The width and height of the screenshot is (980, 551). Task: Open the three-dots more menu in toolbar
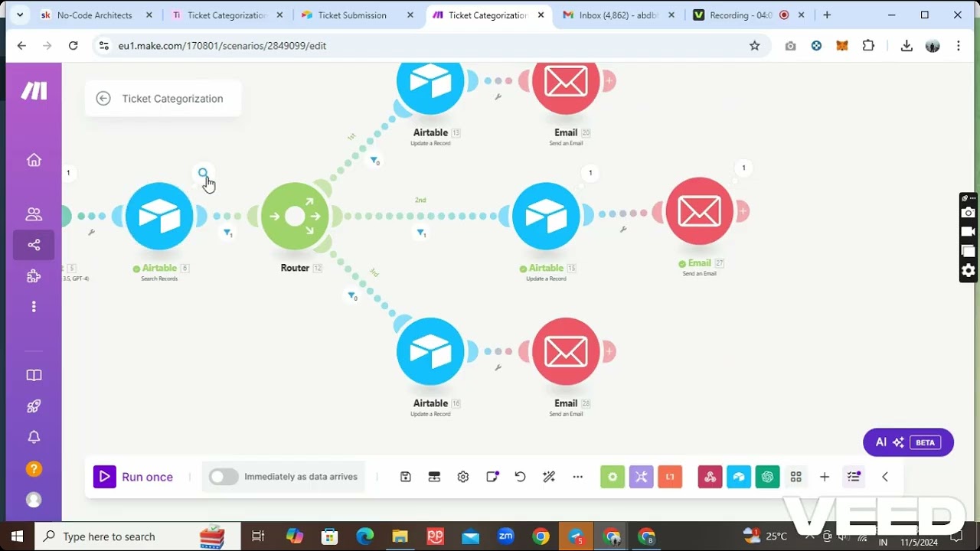point(578,477)
